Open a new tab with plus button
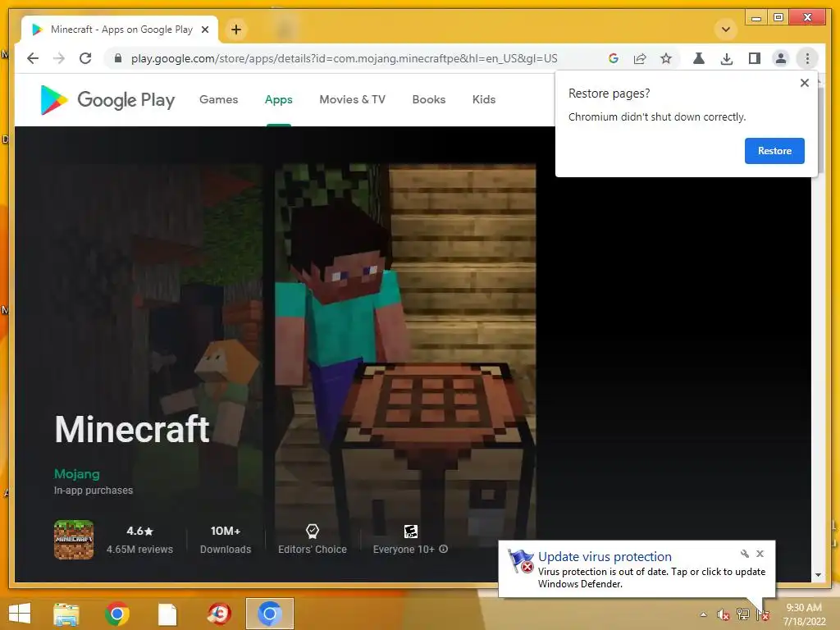840x630 pixels. tap(236, 30)
